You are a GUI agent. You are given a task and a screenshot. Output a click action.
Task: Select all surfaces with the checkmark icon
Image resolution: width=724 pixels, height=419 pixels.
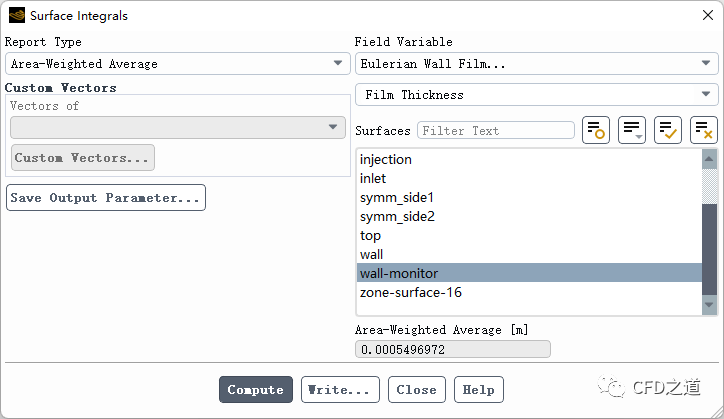[668, 130]
